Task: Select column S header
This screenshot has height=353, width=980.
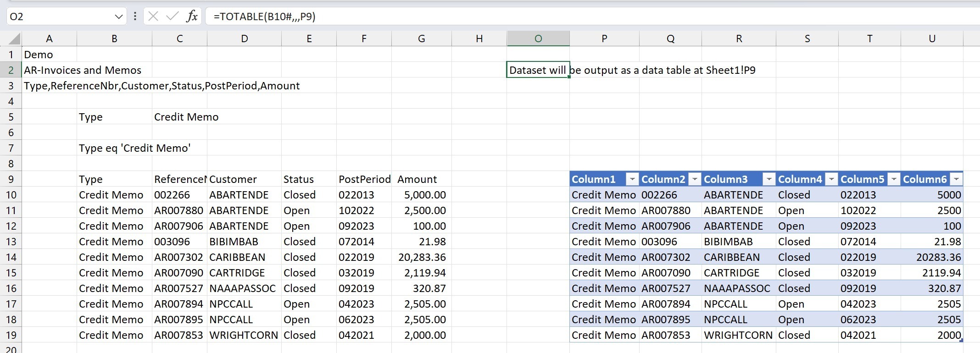Action: 807,39
